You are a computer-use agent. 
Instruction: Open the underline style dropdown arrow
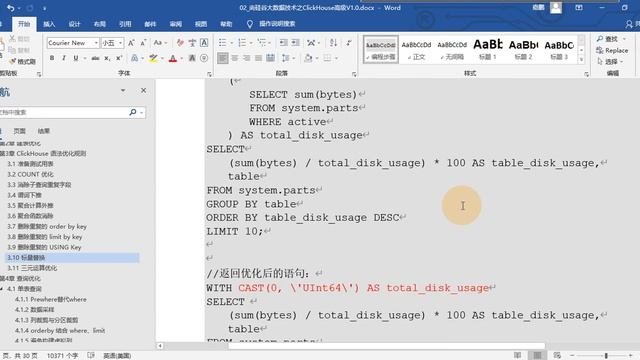coord(84,58)
